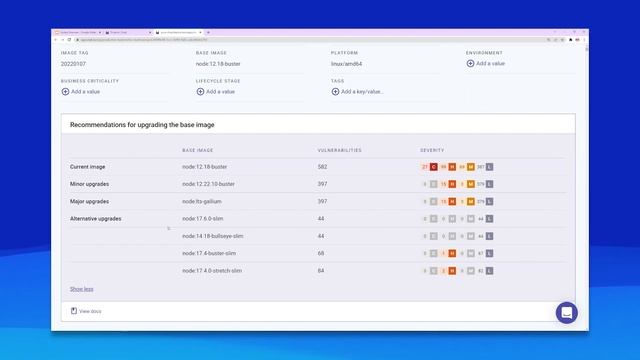Add a value for Lifecycle Stage
This screenshot has height=360, width=640.
pyautogui.click(x=216, y=92)
